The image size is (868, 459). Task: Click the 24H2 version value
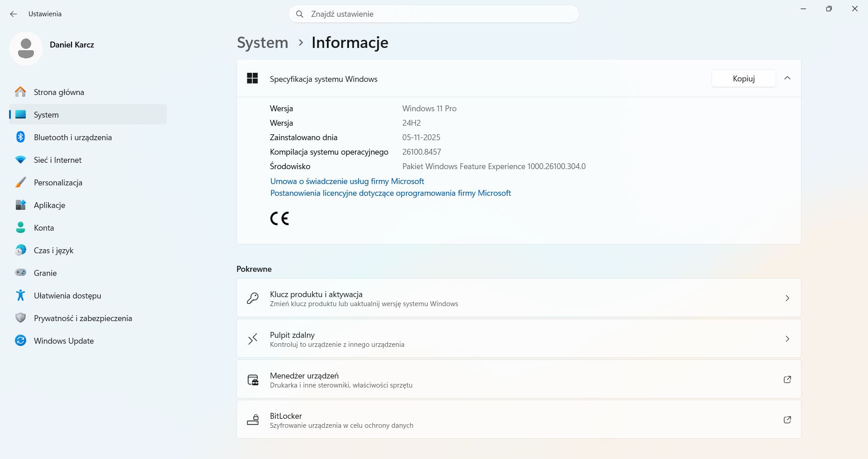pos(411,123)
